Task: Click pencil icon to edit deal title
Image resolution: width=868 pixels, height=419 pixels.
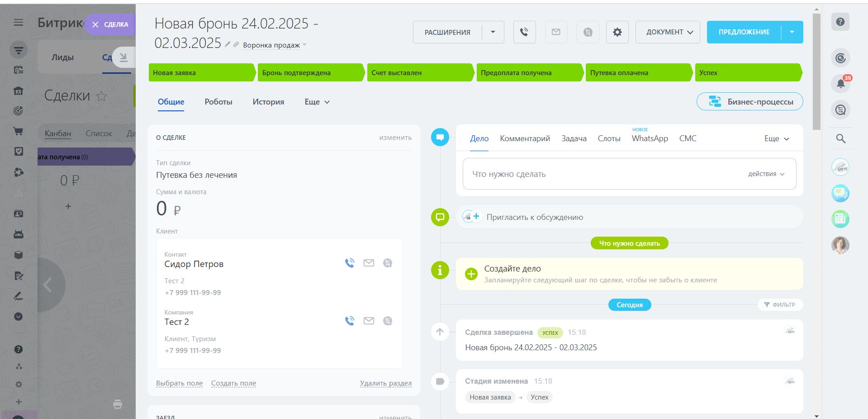Action: coord(228,44)
